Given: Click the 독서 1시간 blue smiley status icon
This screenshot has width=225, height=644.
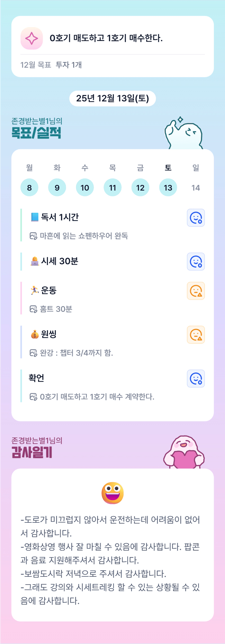Looking at the screenshot, I should (x=196, y=218).
